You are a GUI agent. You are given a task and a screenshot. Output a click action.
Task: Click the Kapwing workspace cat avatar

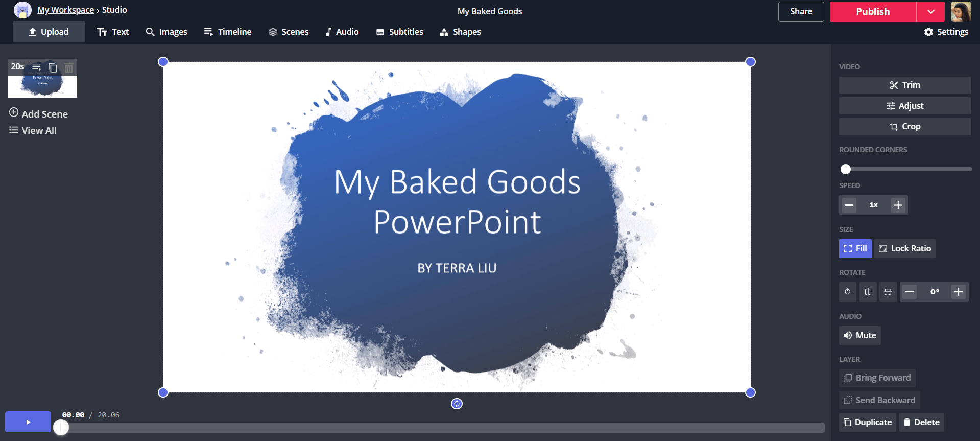pos(22,10)
